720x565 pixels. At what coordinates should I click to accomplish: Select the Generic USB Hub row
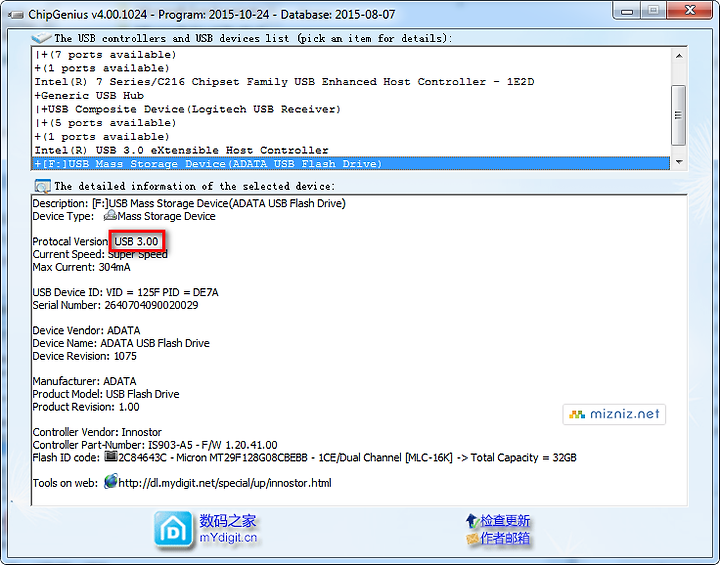[351, 95]
